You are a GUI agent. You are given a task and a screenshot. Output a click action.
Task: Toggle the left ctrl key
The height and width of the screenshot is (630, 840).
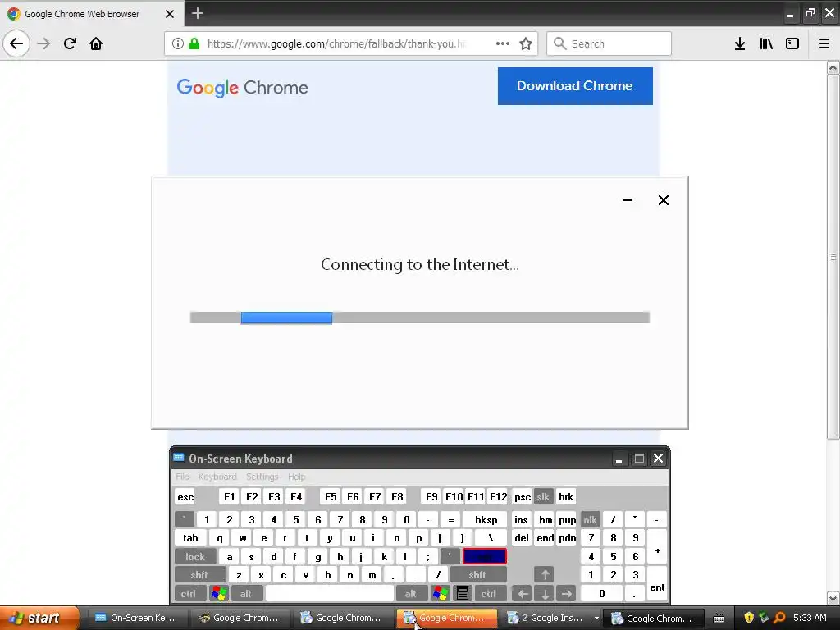[189, 594]
